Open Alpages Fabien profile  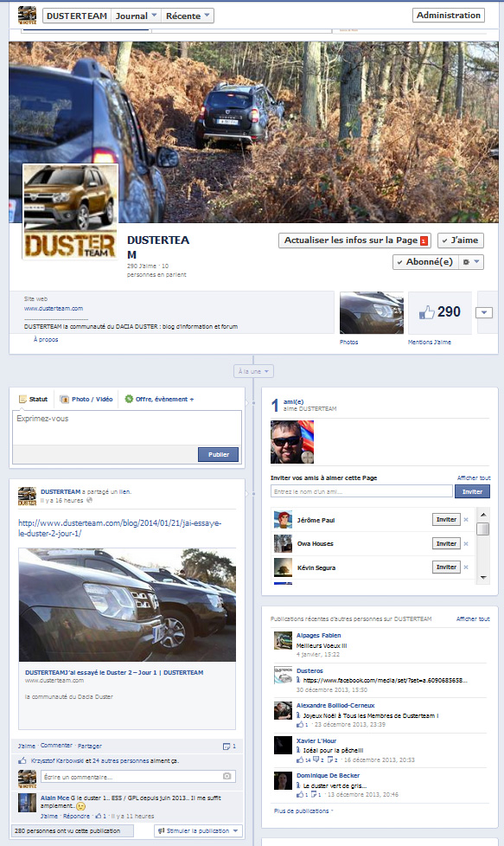coord(319,636)
